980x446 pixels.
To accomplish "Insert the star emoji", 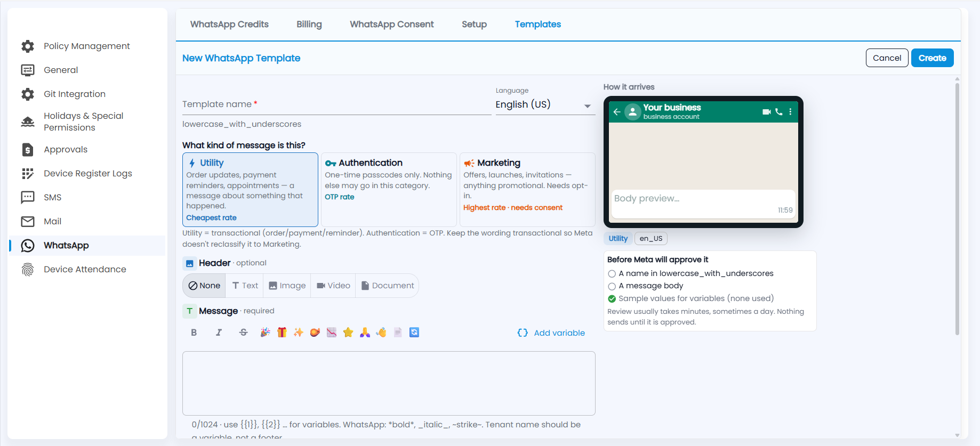I will (x=348, y=333).
